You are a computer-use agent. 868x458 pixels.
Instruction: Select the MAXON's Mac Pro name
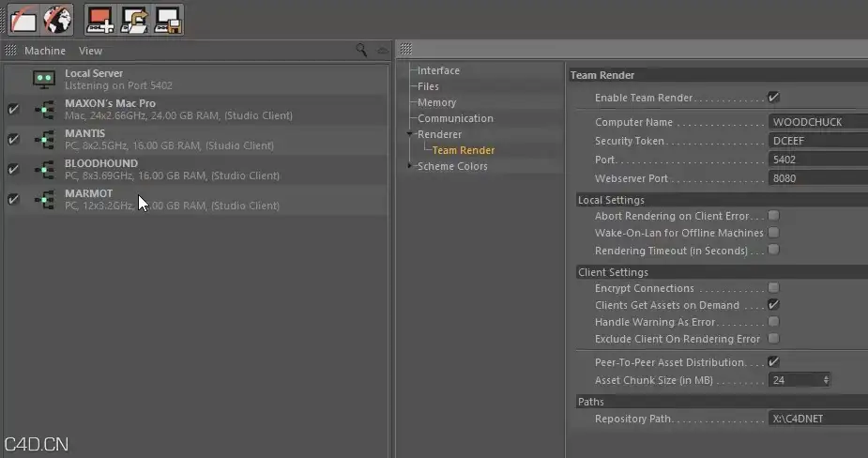pos(110,103)
